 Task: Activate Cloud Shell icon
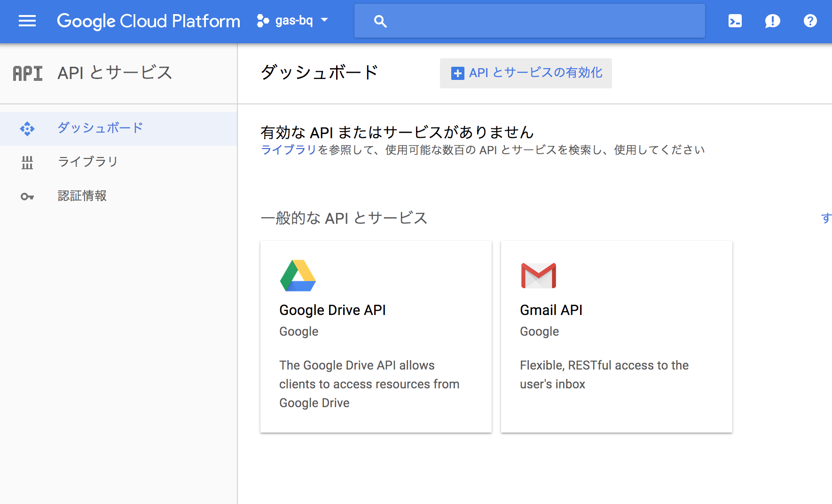[x=735, y=21]
